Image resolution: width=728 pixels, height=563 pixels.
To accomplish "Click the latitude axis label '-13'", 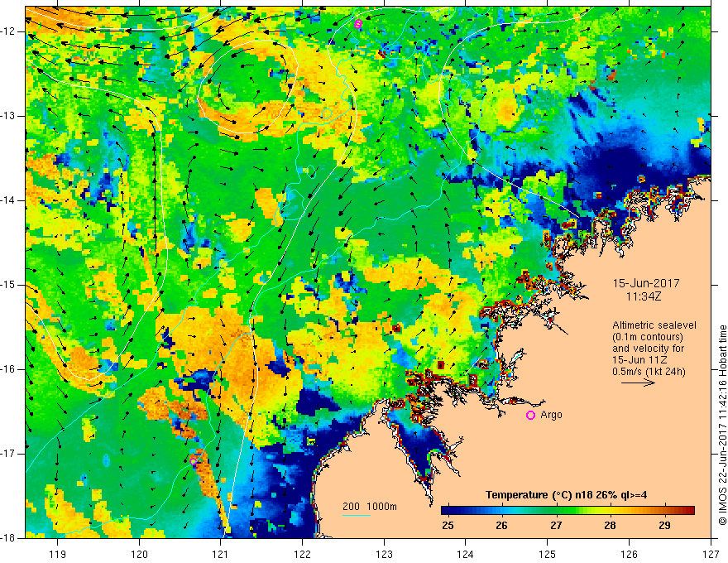I will tap(8, 116).
